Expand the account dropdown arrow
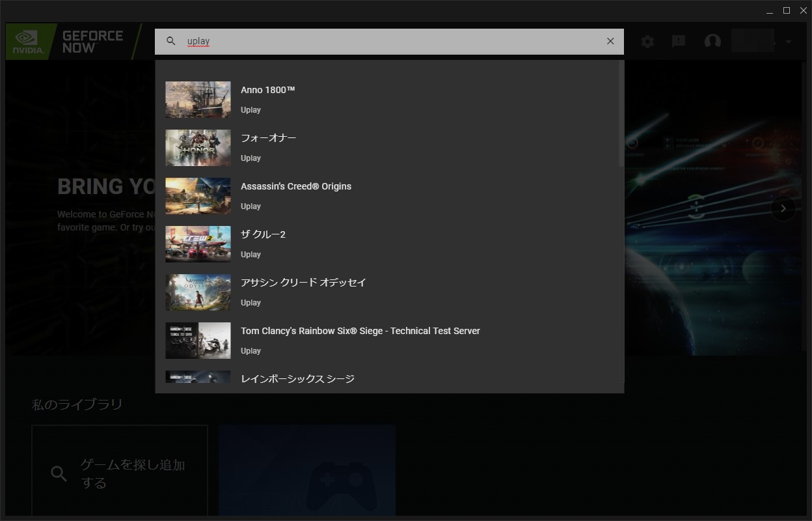This screenshot has height=521, width=812. point(789,42)
